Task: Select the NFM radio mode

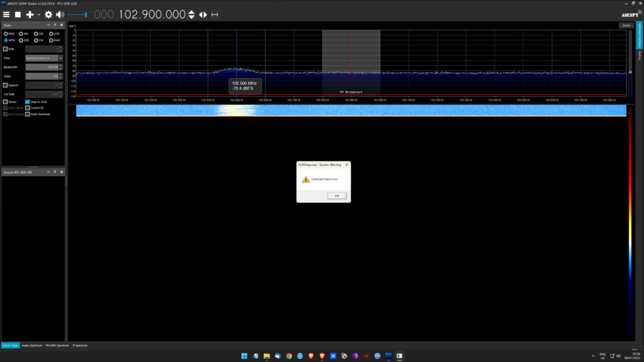Action: click(x=9, y=34)
